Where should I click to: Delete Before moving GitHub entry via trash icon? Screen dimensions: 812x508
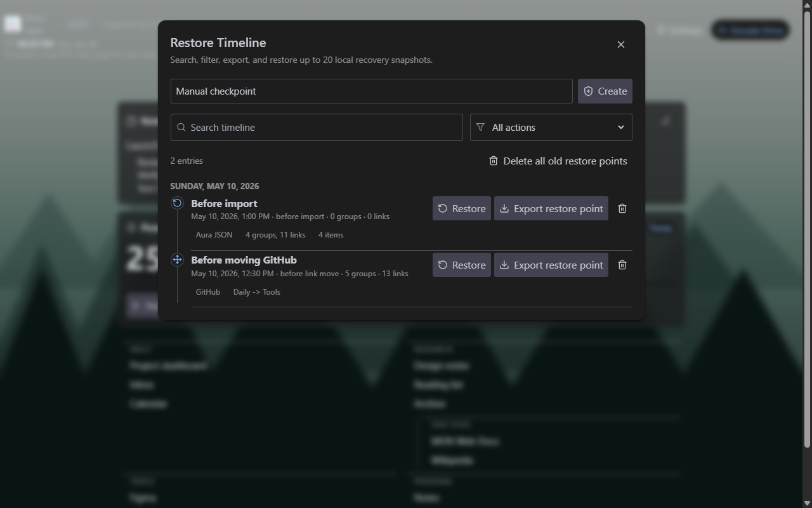622,265
